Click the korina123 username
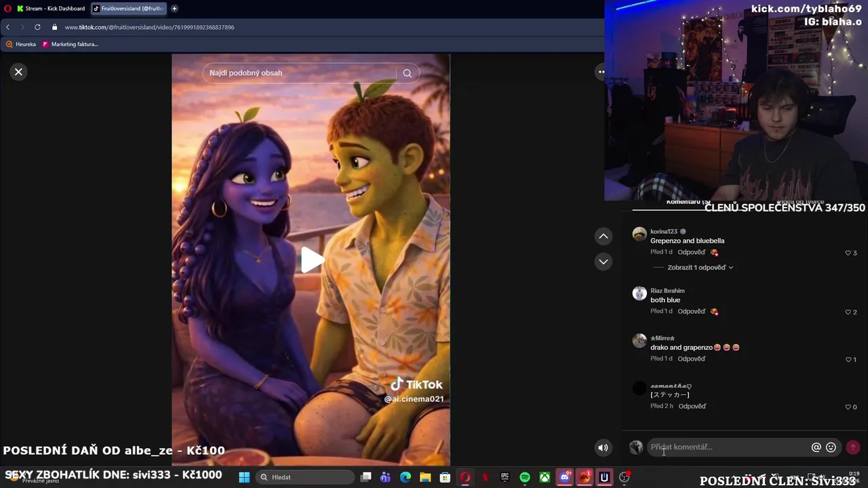Viewport: 868px width, 488px height. tap(664, 232)
